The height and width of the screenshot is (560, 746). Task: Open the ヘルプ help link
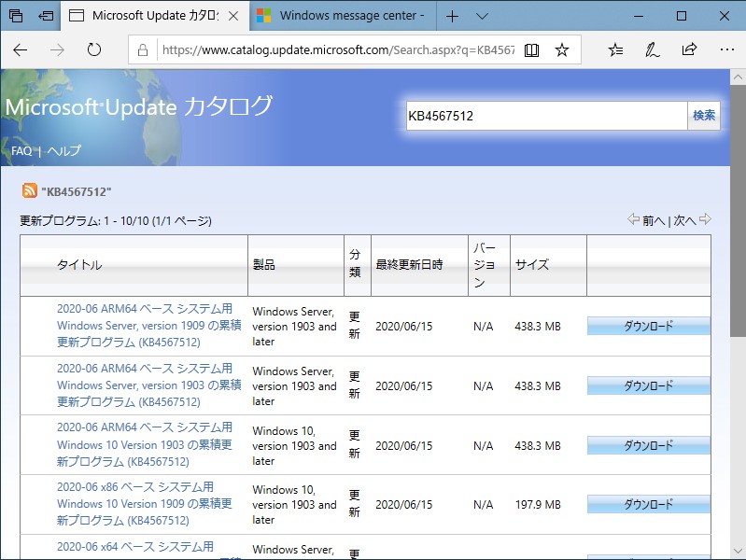click(63, 151)
